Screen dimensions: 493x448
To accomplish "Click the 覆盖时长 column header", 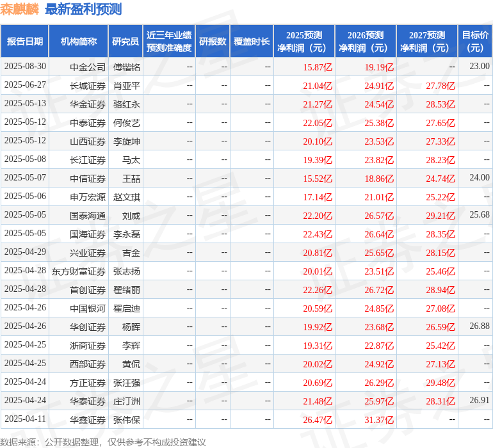I will (252, 41).
